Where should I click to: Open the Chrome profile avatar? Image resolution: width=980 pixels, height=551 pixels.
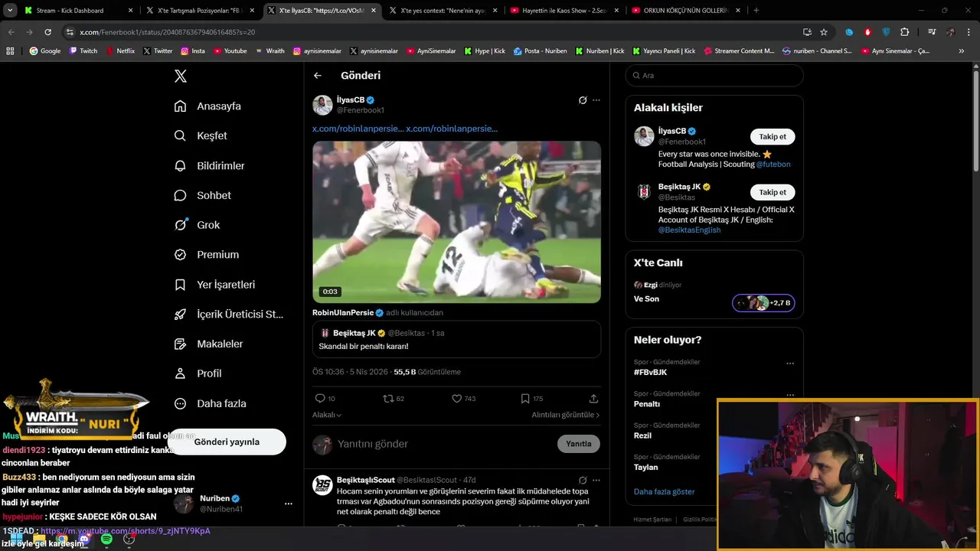pos(950,32)
